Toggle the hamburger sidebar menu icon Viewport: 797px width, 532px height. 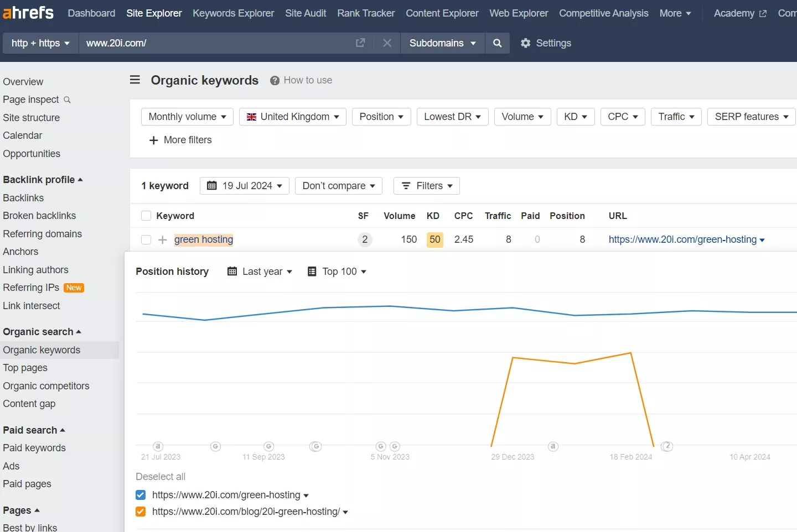point(135,80)
